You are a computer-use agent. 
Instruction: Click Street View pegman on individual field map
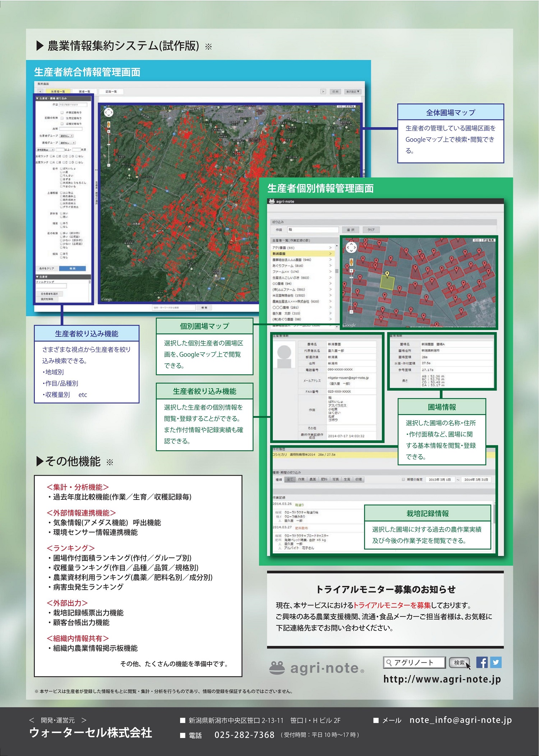tap(351, 262)
